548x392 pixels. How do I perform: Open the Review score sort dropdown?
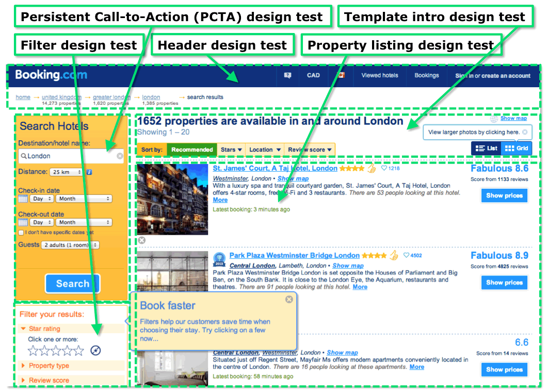(309, 150)
